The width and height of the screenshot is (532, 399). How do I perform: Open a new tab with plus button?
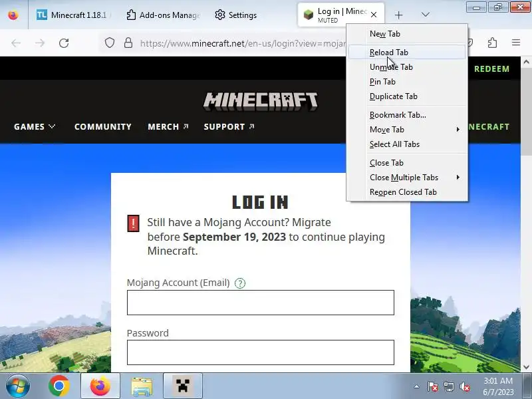click(x=398, y=15)
